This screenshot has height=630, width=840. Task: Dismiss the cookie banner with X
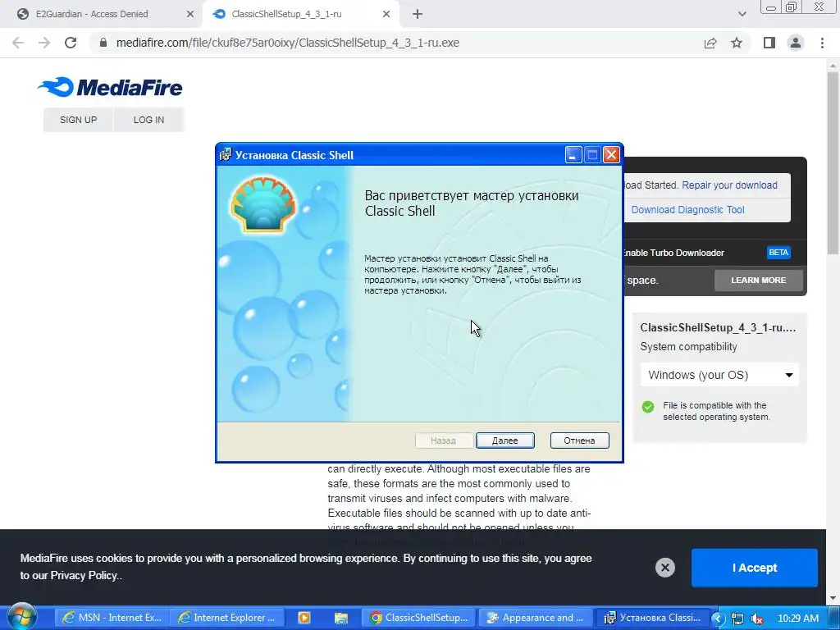point(664,568)
